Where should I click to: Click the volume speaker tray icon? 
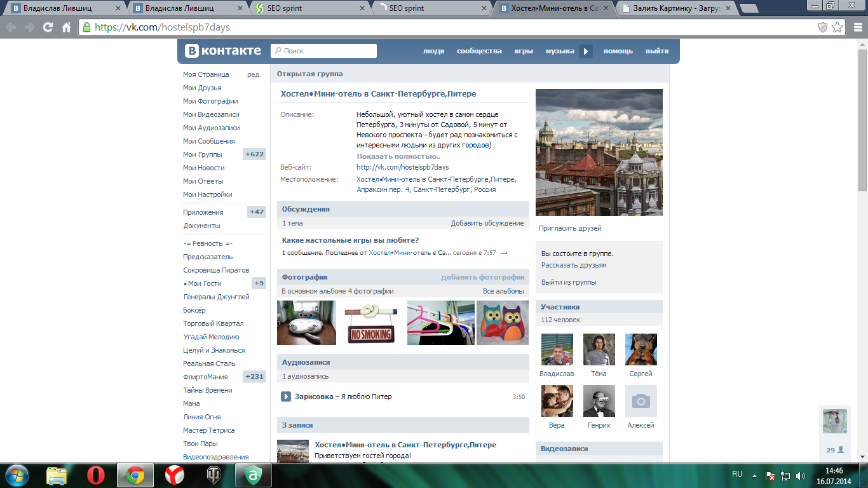[x=800, y=475]
